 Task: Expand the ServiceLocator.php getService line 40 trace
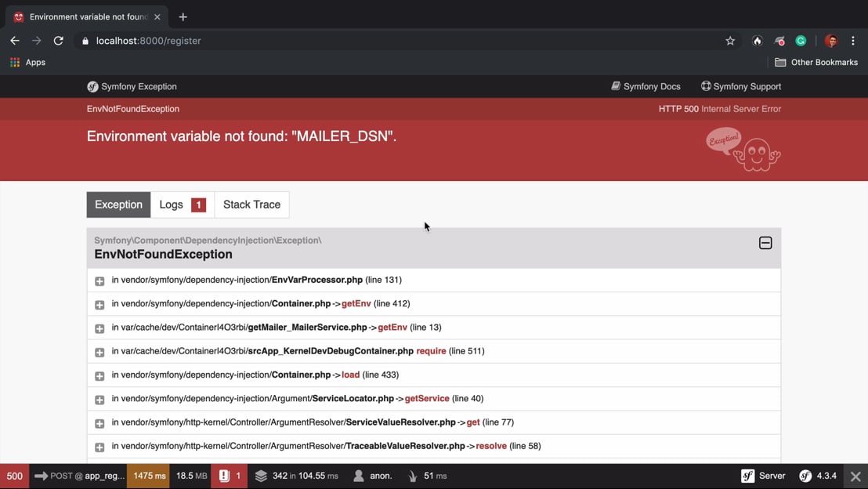point(99,400)
